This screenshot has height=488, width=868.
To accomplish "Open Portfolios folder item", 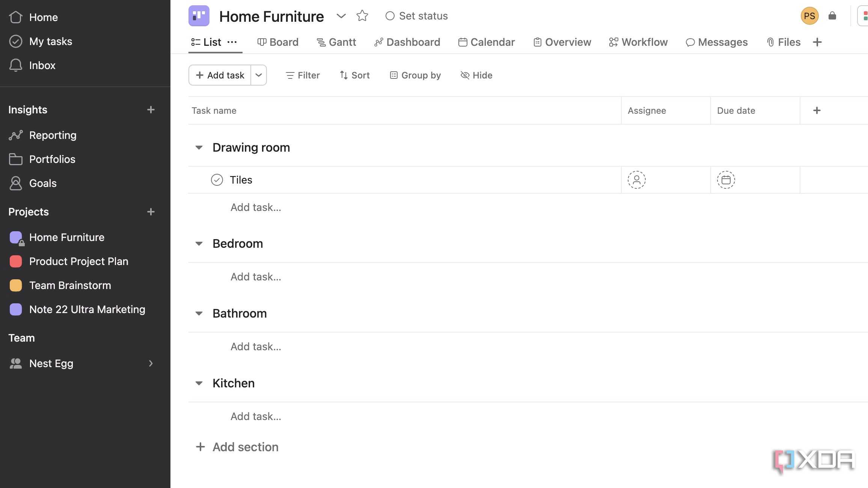I will (42, 159).
